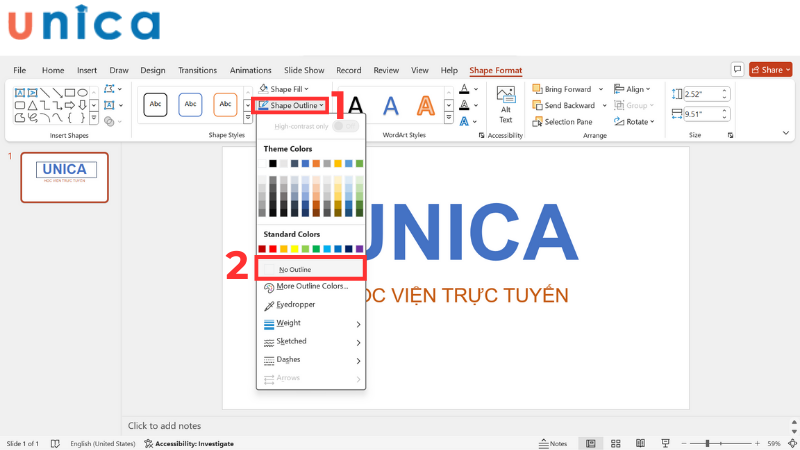The height and width of the screenshot is (450, 800).
Task: Click to add notes area
Action: 164,426
